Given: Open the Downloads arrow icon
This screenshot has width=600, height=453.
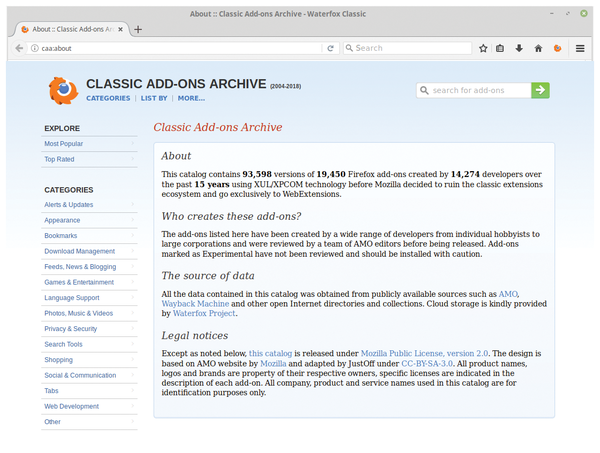Looking at the screenshot, I should coord(519,48).
